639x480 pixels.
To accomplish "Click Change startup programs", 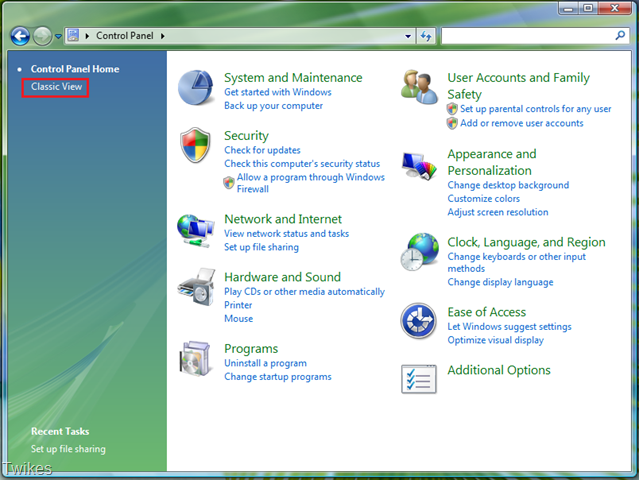I will (x=277, y=377).
